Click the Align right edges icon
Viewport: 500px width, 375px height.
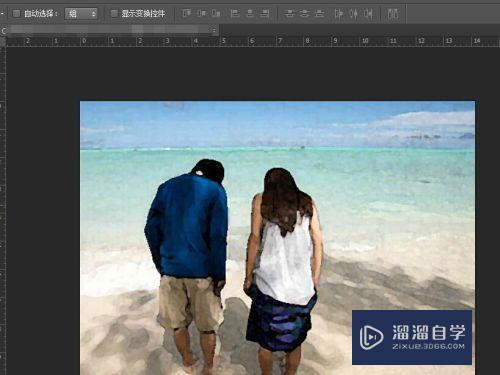pyautogui.click(x=265, y=14)
